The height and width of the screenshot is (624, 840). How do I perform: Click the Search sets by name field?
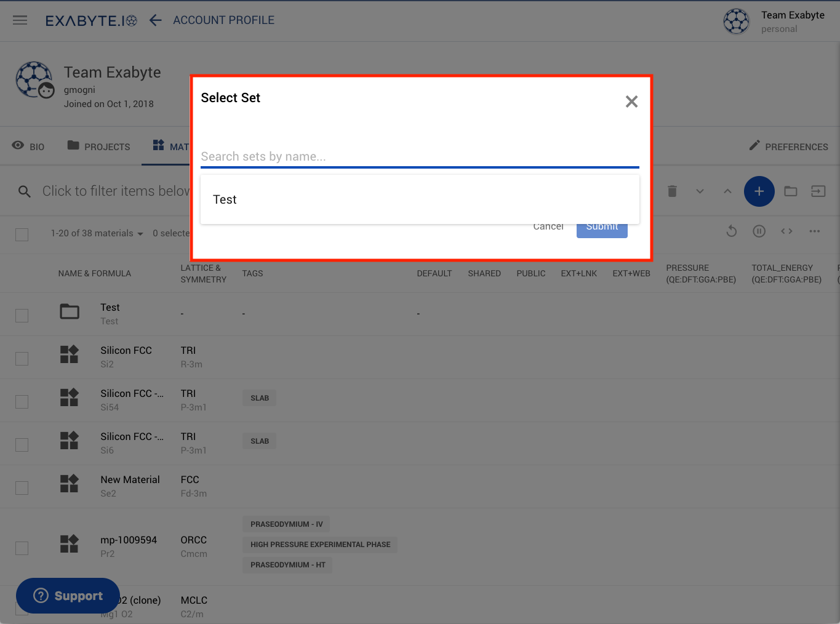pyautogui.click(x=420, y=156)
